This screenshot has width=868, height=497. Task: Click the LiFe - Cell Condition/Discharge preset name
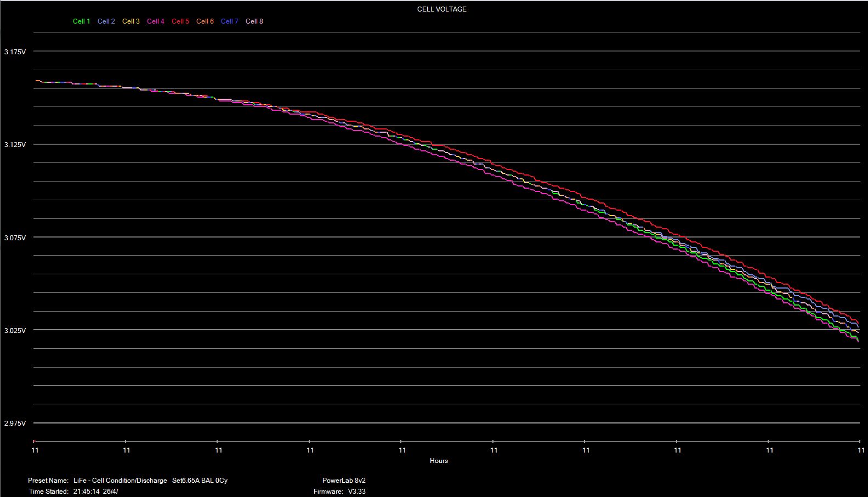pyautogui.click(x=120, y=481)
